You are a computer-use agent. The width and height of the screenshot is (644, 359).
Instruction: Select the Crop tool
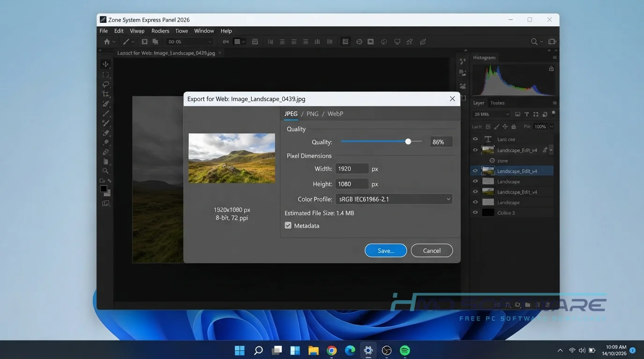click(105, 94)
